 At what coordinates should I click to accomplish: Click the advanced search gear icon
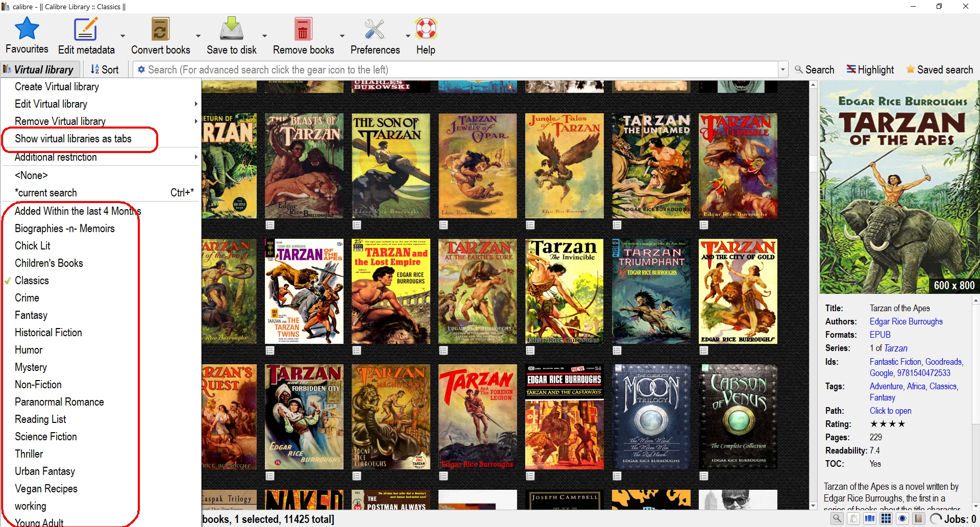tap(141, 69)
